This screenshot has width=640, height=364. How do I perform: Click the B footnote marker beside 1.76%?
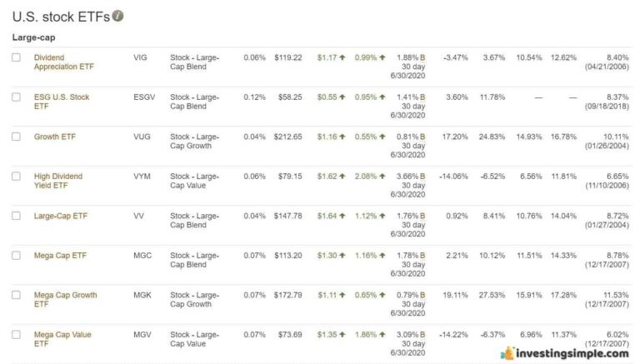422,216
